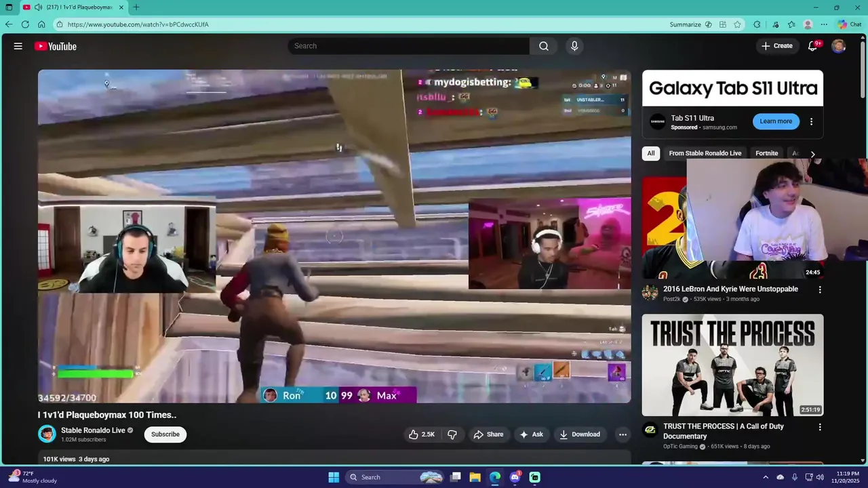
Task: Start voice search with microphone icon
Action: click(x=574, y=46)
